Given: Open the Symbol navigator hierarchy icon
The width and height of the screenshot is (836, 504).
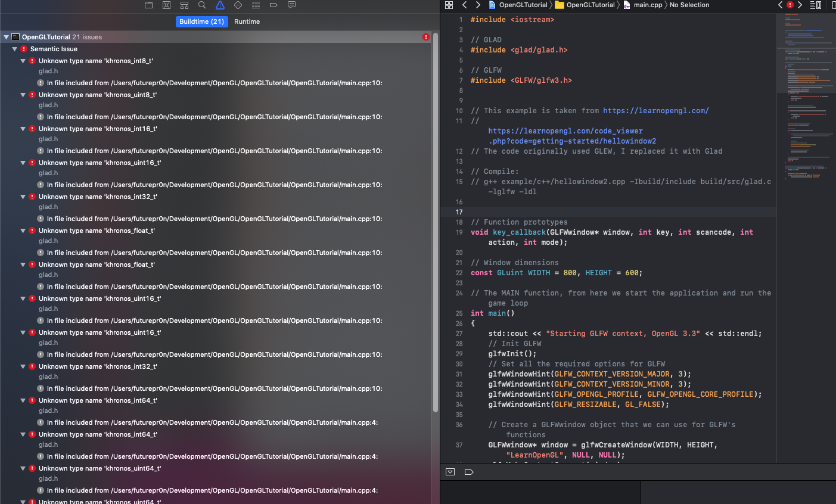Looking at the screenshot, I should (185, 5).
